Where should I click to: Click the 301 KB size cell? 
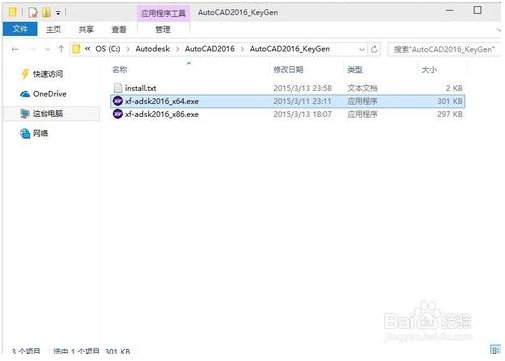[450, 101]
